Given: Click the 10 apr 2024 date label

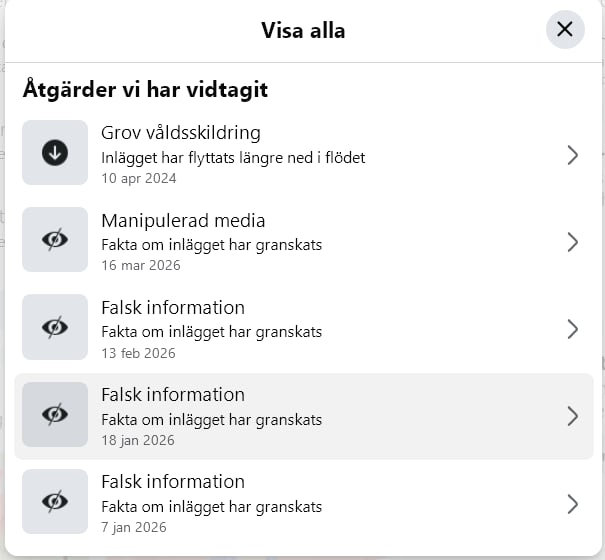Looking at the screenshot, I should click(138, 178).
